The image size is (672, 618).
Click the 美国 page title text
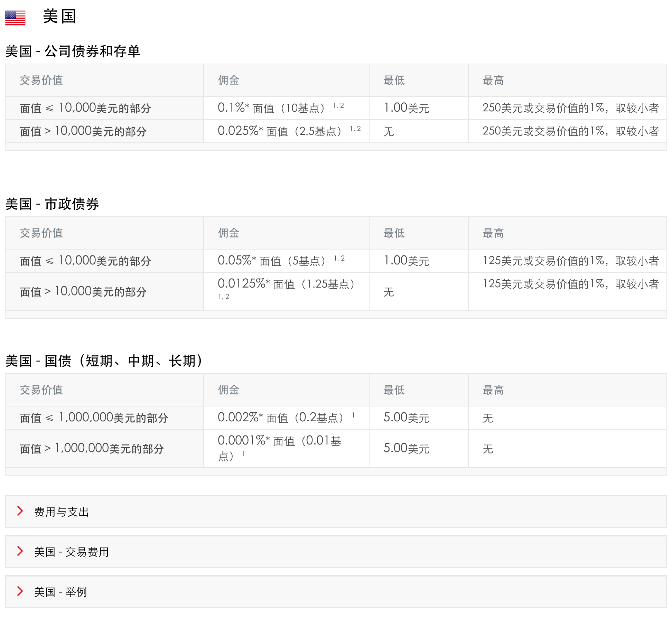click(59, 17)
